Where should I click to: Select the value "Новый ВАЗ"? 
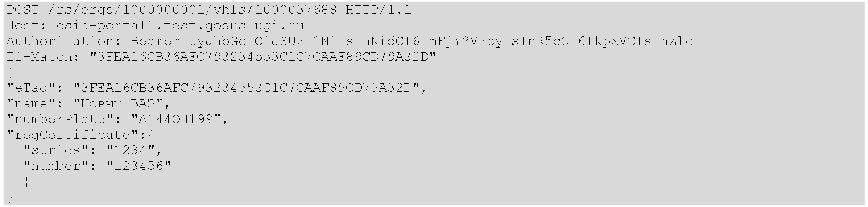coord(118,104)
